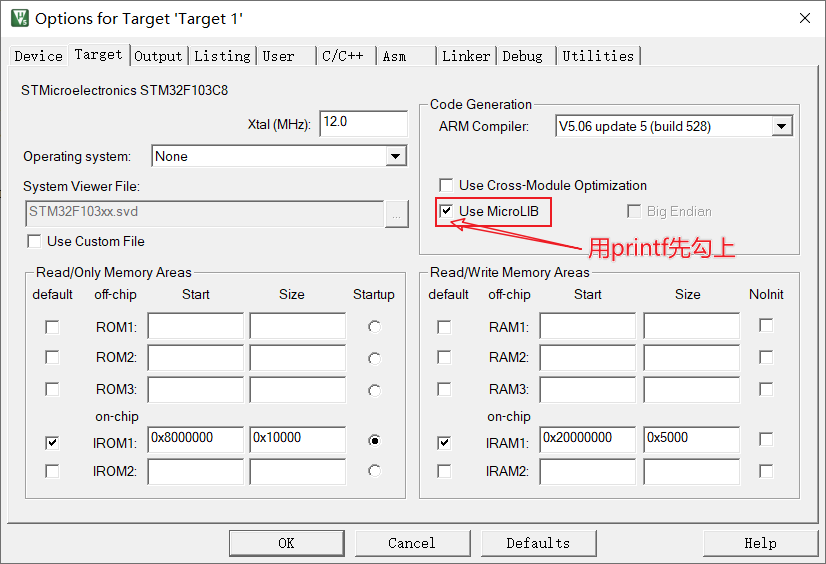Toggle IRAM1 NoInit checkbox

[766, 439]
